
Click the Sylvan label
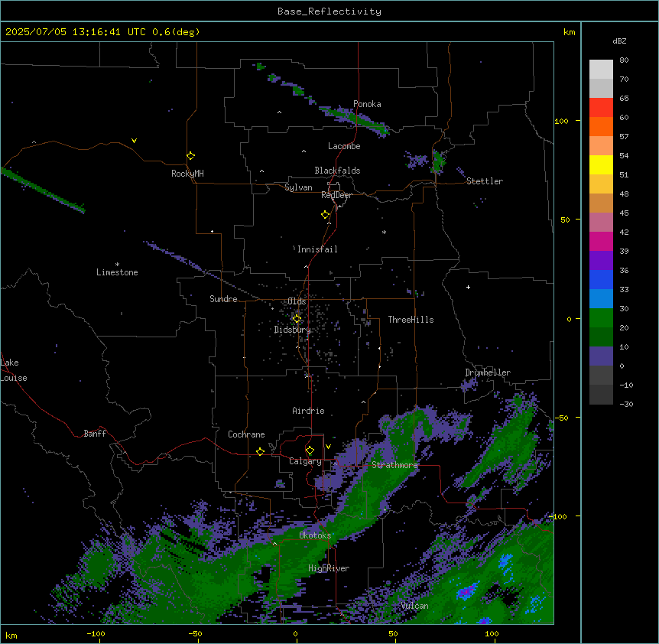click(x=298, y=187)
